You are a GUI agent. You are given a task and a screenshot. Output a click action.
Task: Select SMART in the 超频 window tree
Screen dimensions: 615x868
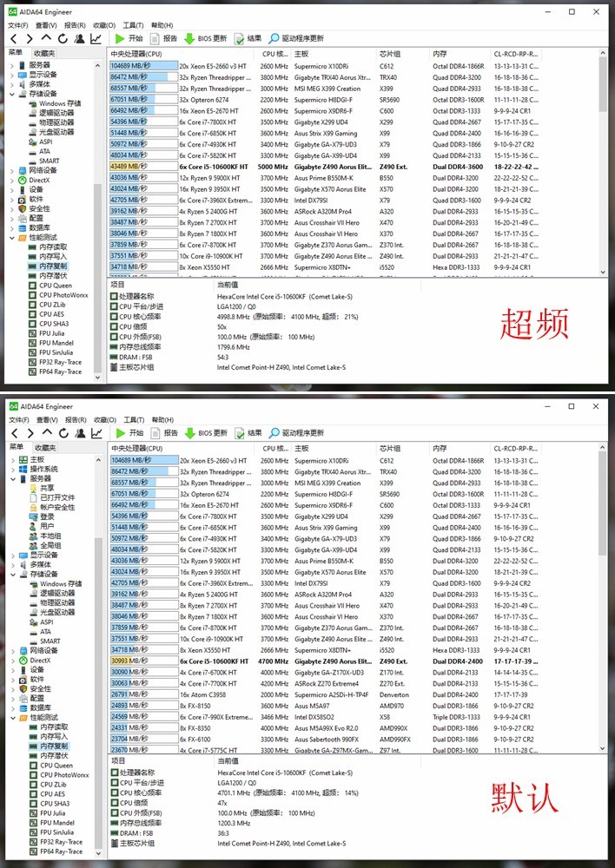pyautogui.click(x=43, y=161)
